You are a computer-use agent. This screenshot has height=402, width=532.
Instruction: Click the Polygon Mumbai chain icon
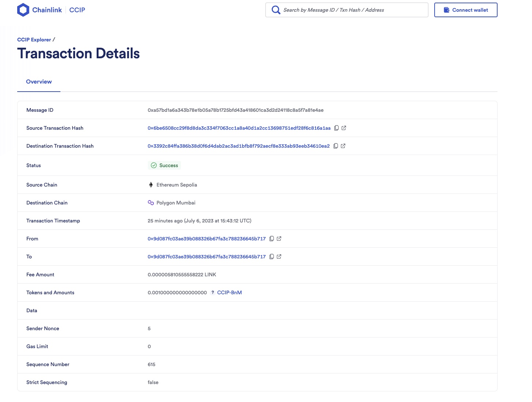point(151,203)
